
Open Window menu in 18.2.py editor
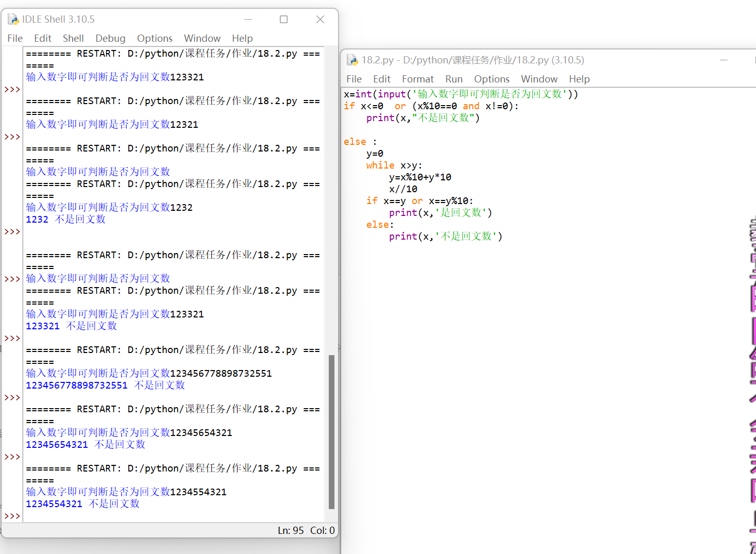click(x=539, y=79)
